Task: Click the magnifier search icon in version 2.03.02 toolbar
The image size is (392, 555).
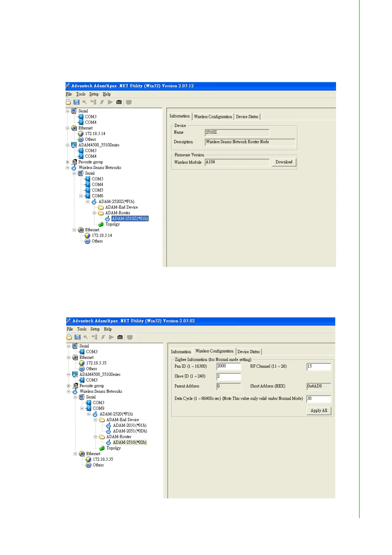Action: coord(86,337)
